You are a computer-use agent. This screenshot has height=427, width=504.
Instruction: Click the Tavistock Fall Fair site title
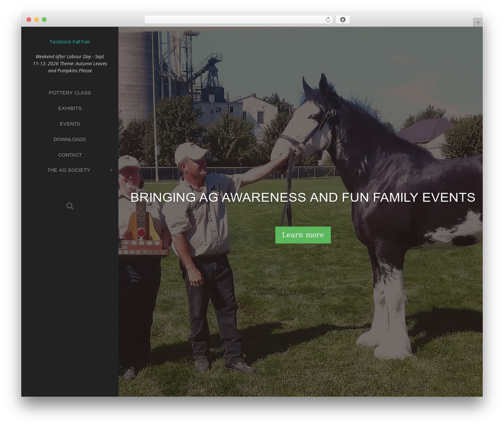(x=70, y=42)
